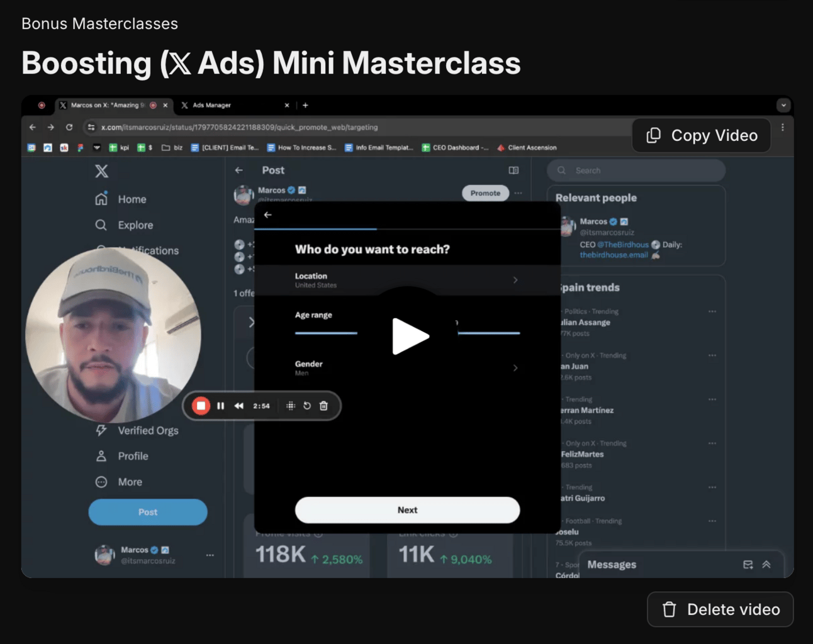The width and height of the screenshot is (813, 644).
Task: Expand the Gender Men row
Action: pyautogui.click(x=407, y=368)
